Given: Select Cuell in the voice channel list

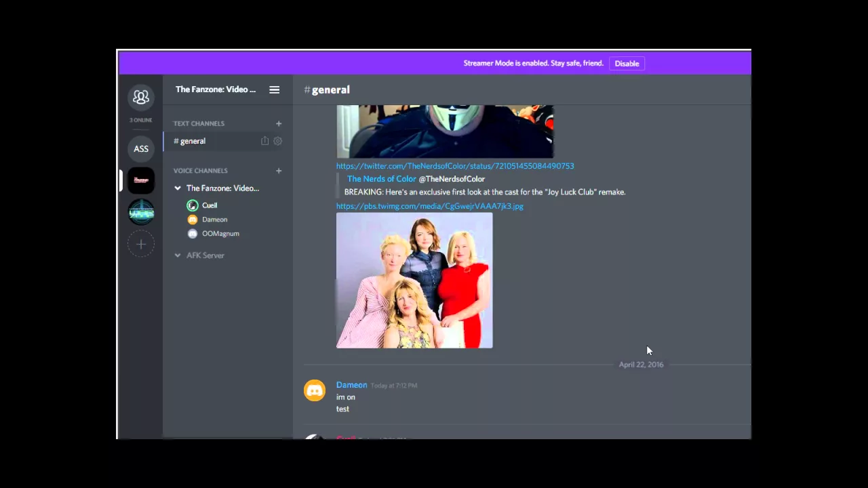Looking at the screenshot, I should [x=210, y=205].
